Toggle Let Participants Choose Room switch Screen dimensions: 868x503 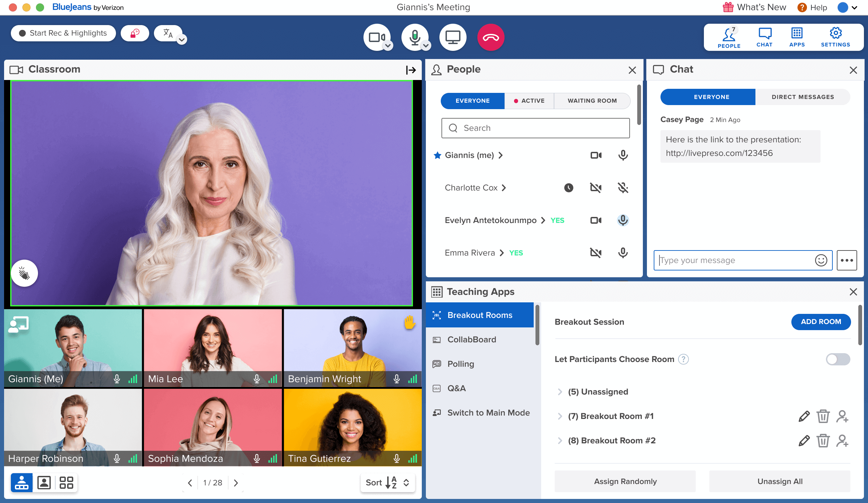pyautogui.click(x=837, y=359)
